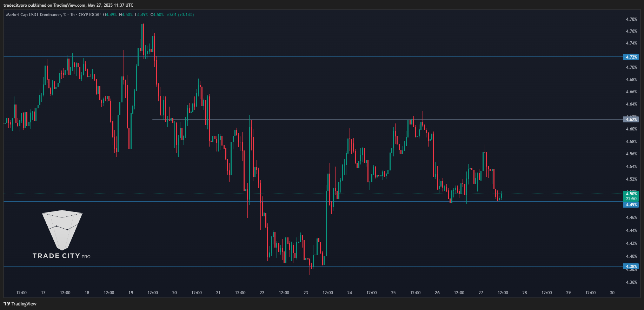Click the 4.66% price axis label
Screen dimensions: 644x310
tap(631, 92)
